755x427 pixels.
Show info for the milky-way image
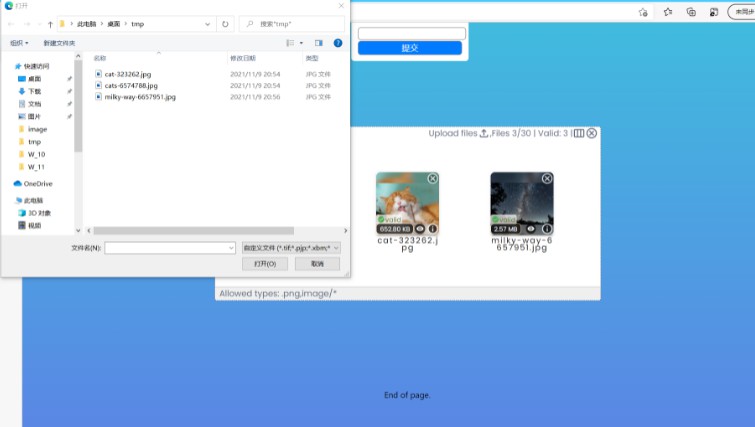(x=547, y=229)
